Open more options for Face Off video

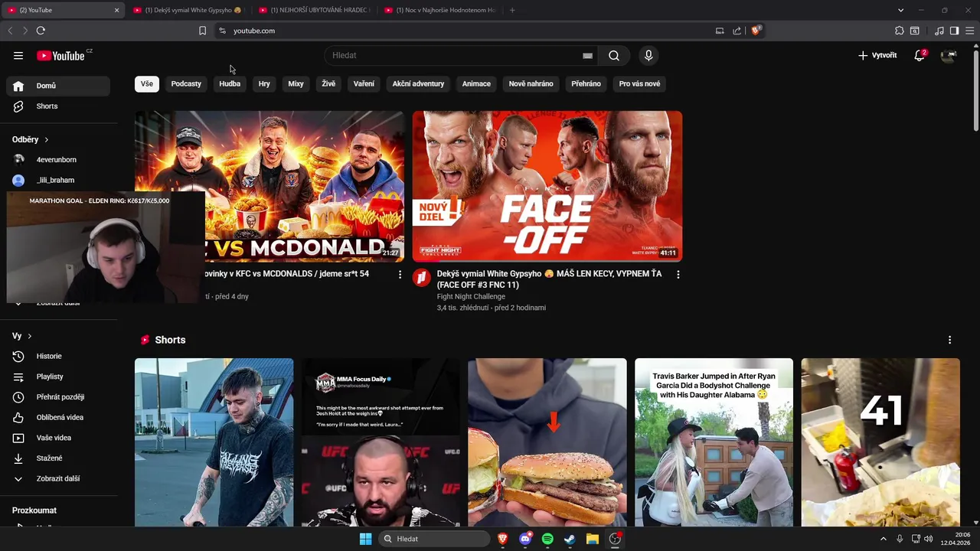pos(678,274)
